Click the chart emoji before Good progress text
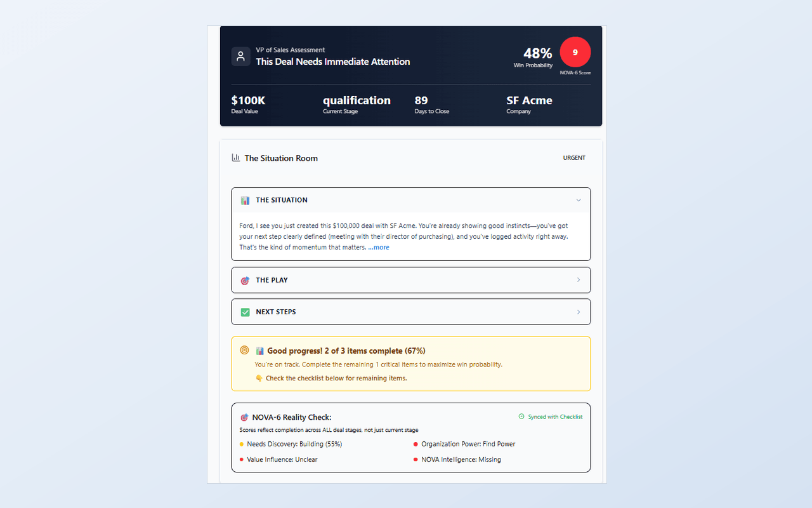This screenshot has width=812, height=508. 259,351
